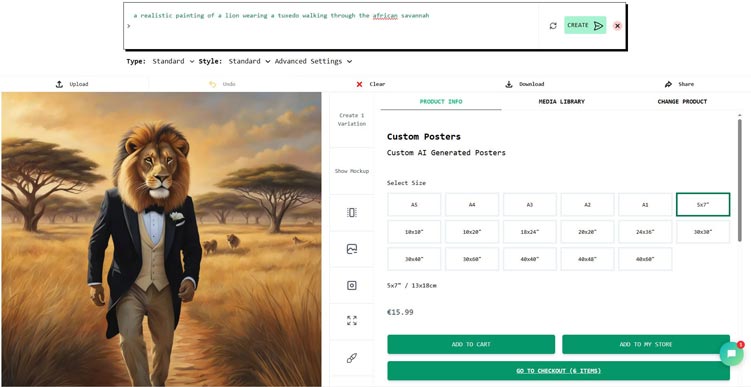Image resolution: width=751 pixels, height=387 pixels.
Task: Click the Create button with arrow
Action: tap(585, 25)
